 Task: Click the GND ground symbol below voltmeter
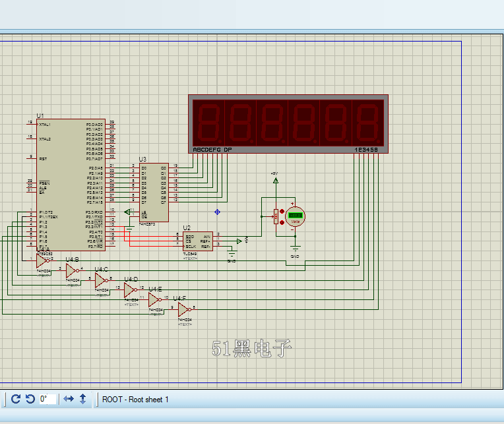click(x=295, y=249)
